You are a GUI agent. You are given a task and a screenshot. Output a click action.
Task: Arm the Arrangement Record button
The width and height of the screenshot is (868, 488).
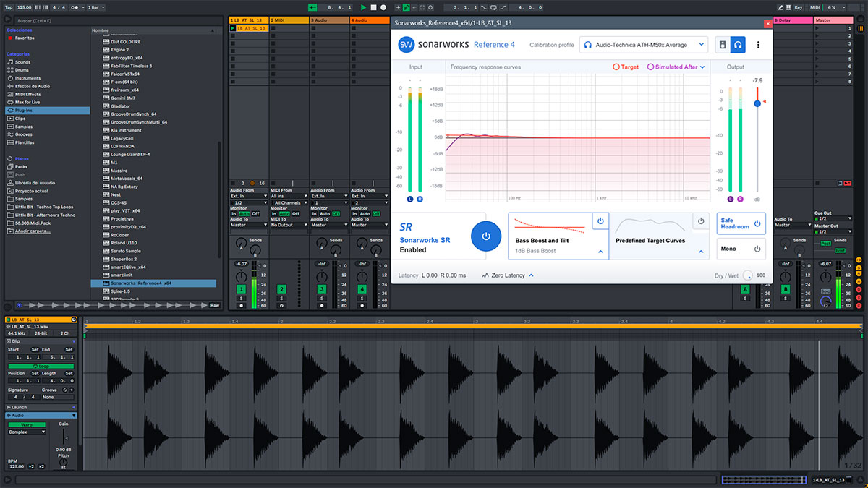pyautogui.click(x=383, y=7)
